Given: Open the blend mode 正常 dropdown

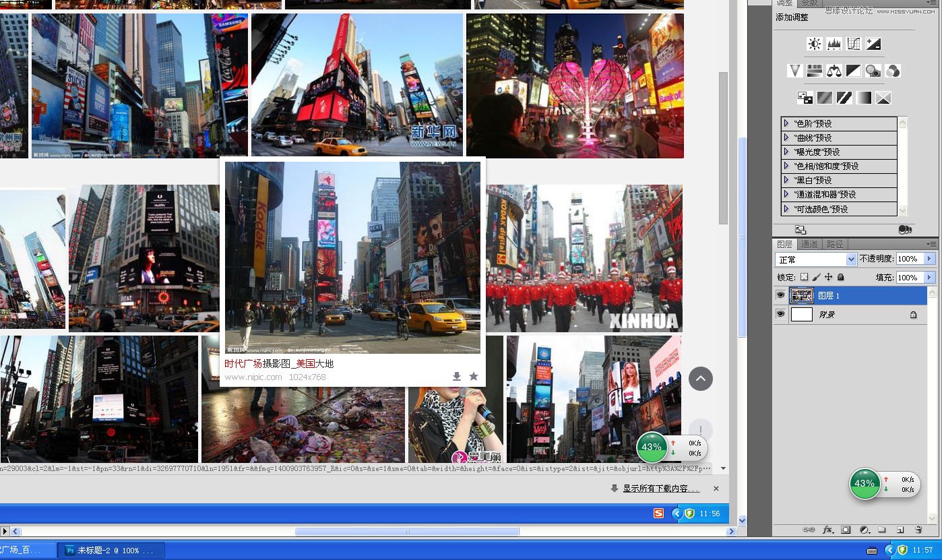Looking at the screenshot, I should 816,259.
